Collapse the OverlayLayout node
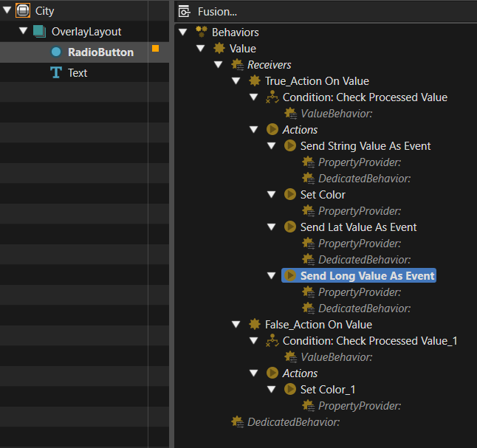The width and height of the screenshot is (477, 448). tap(23, 31)
